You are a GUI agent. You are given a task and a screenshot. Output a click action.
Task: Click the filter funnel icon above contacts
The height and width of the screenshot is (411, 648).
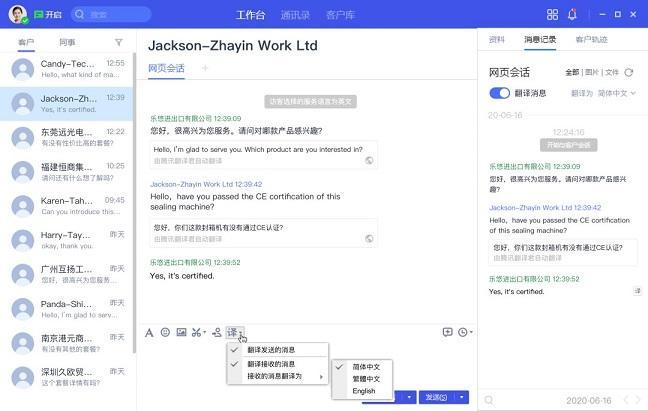(119, 42)
